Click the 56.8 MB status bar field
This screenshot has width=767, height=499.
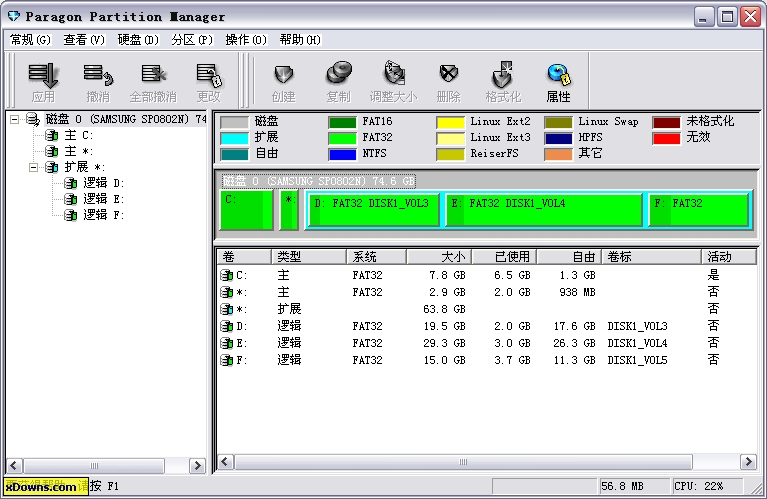634,486
